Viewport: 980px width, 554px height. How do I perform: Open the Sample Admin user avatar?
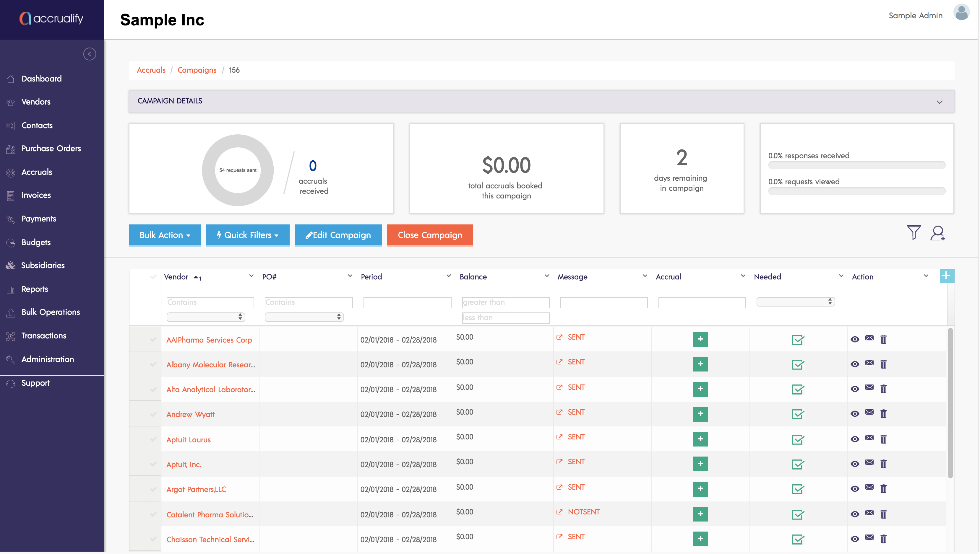click(x=961, y=13)
